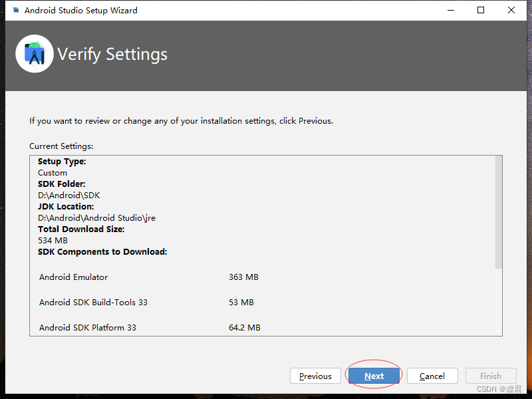
Task: Click the Android Studio logo in the header
Action: (x=34, y=54)
